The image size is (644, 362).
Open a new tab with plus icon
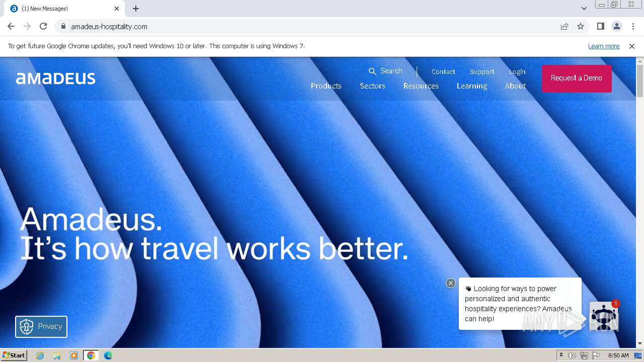(136, 9)
